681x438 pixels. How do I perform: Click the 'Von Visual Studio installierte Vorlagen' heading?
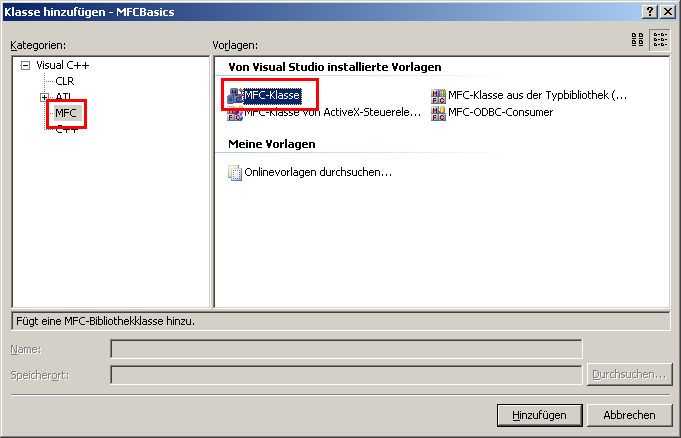point(334,67)
